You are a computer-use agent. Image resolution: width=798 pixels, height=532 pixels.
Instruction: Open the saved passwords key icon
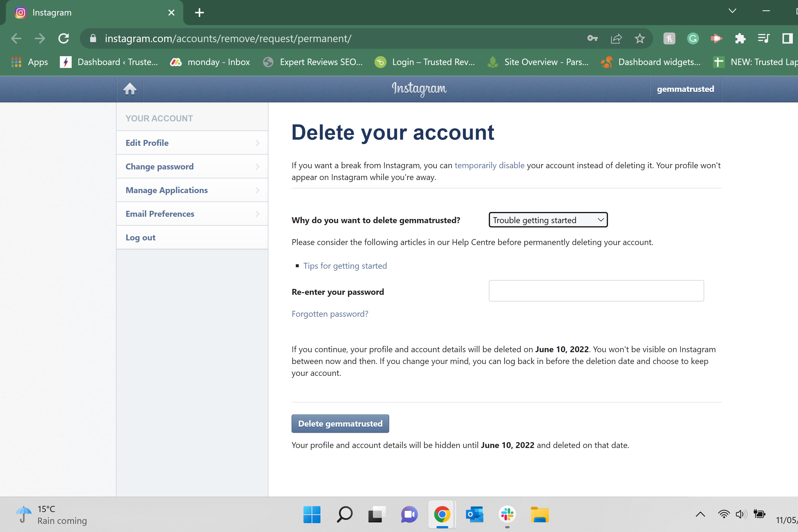click(592, 38)
